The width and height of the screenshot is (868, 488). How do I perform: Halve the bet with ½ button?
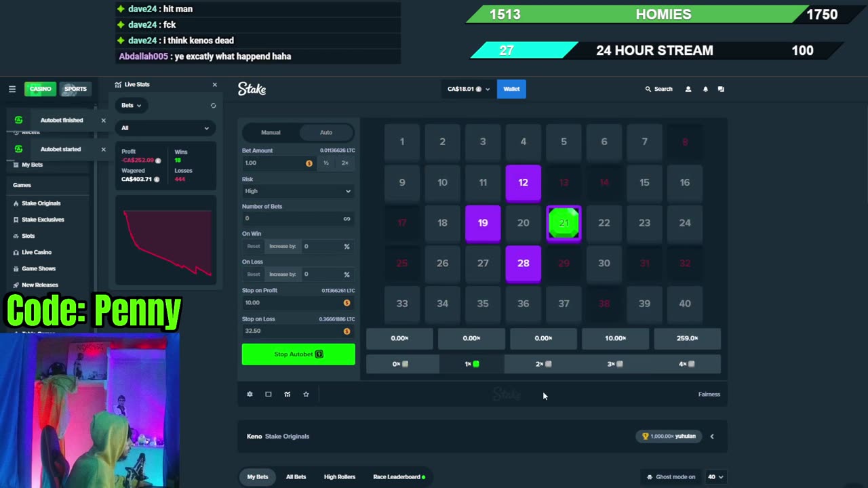point(326,163)
